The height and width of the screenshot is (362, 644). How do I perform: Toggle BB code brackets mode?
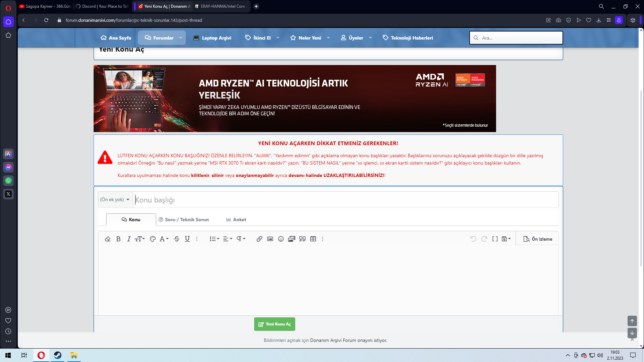pos(495,239)
